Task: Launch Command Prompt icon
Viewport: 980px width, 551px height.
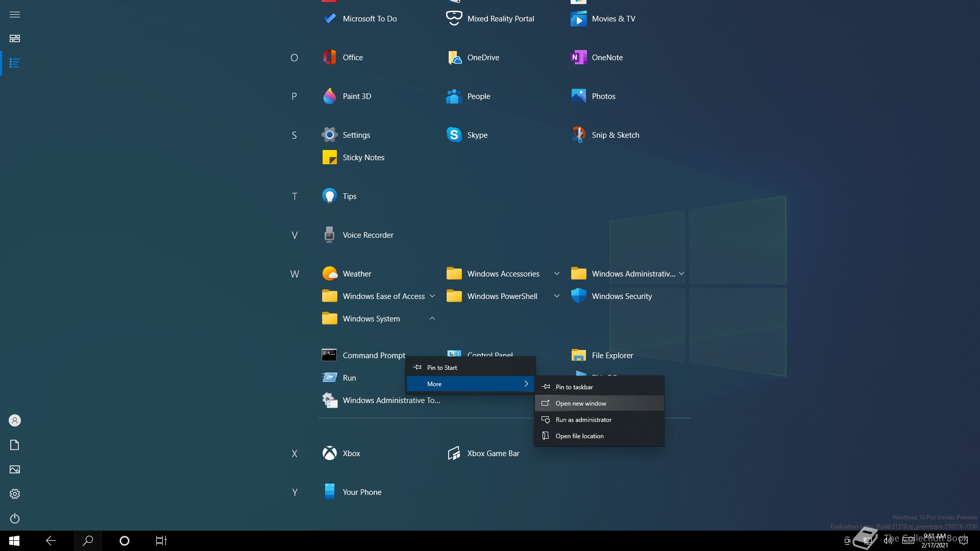Action: pos(329,356)
